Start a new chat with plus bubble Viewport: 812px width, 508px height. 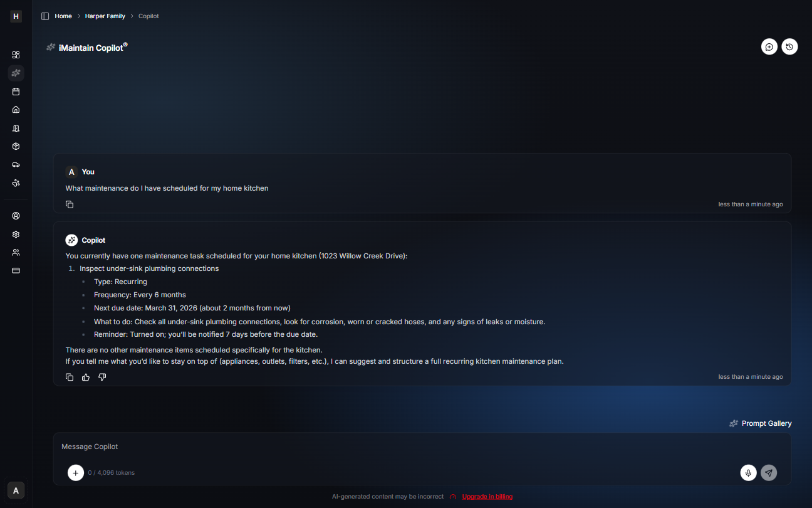pyautogui.click(x=769, y=47)
